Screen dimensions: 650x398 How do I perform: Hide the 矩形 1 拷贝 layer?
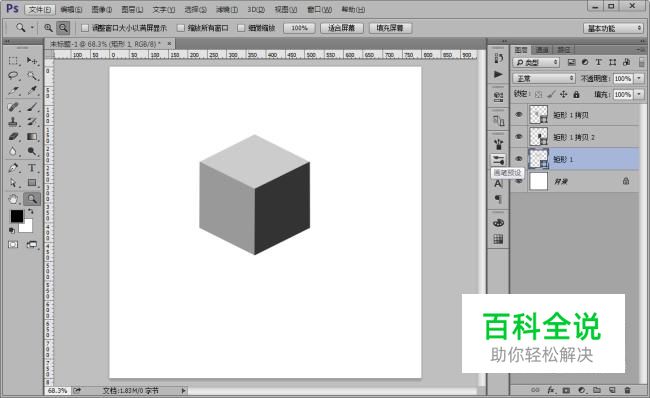coord(519,115)
